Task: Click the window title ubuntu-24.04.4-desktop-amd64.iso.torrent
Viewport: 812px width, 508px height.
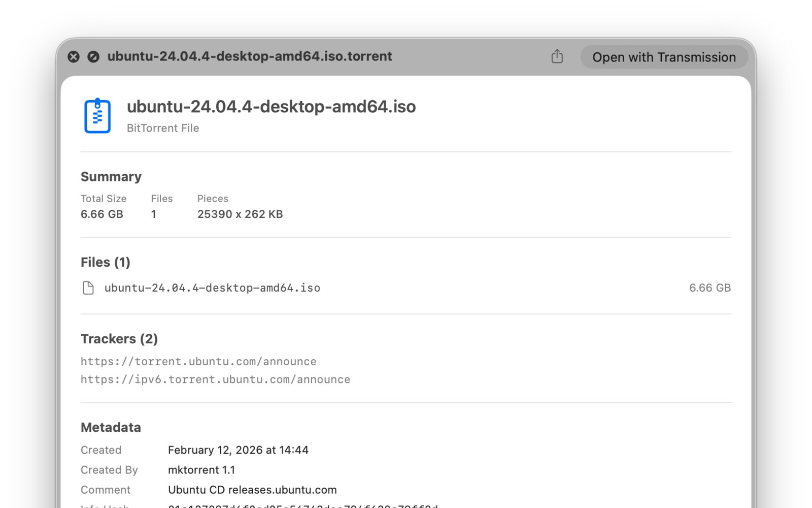Action: [250, 56]
